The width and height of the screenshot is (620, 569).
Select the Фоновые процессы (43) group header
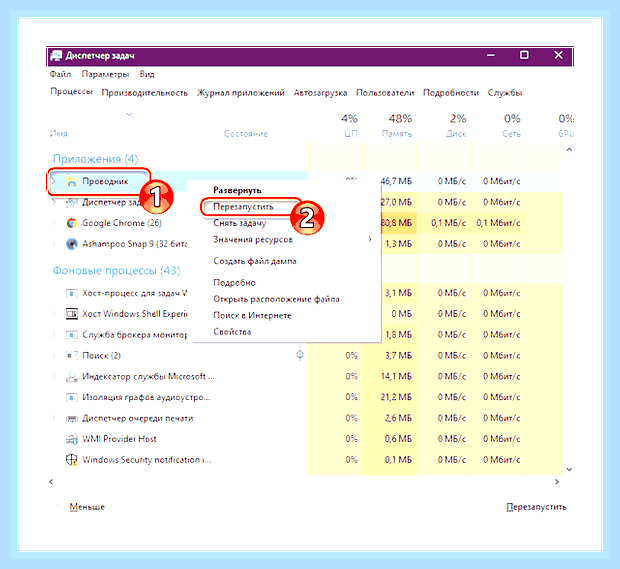116,270
